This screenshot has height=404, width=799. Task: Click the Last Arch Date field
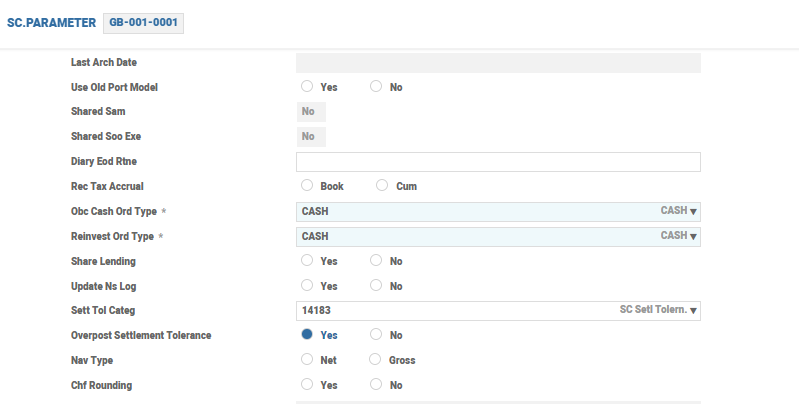coord(498,63)
